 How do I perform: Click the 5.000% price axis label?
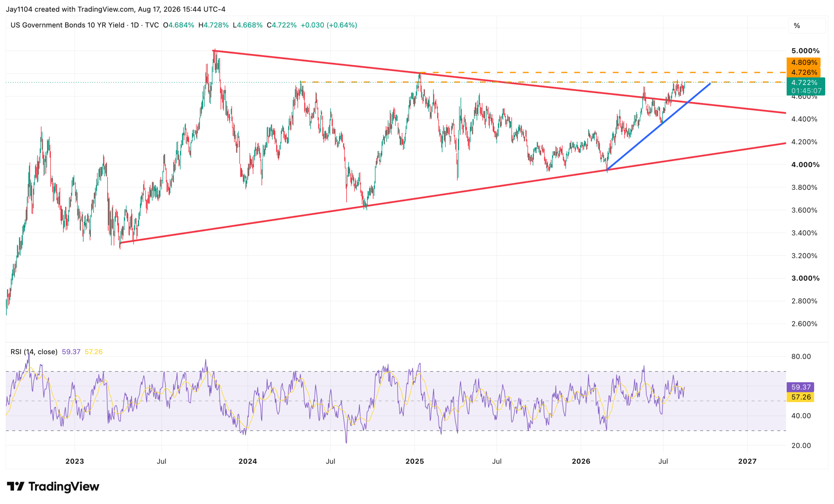click(x=805, y=51)
